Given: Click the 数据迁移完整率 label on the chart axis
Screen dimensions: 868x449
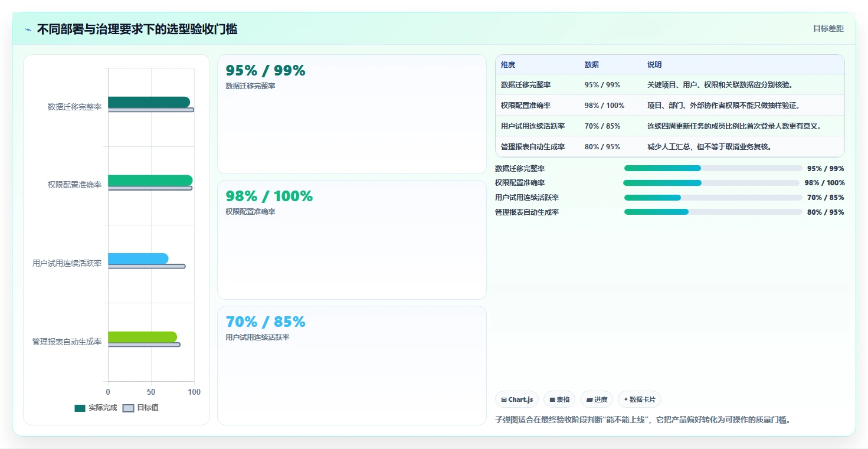Looking at the screenshot, I should (75, 107).
